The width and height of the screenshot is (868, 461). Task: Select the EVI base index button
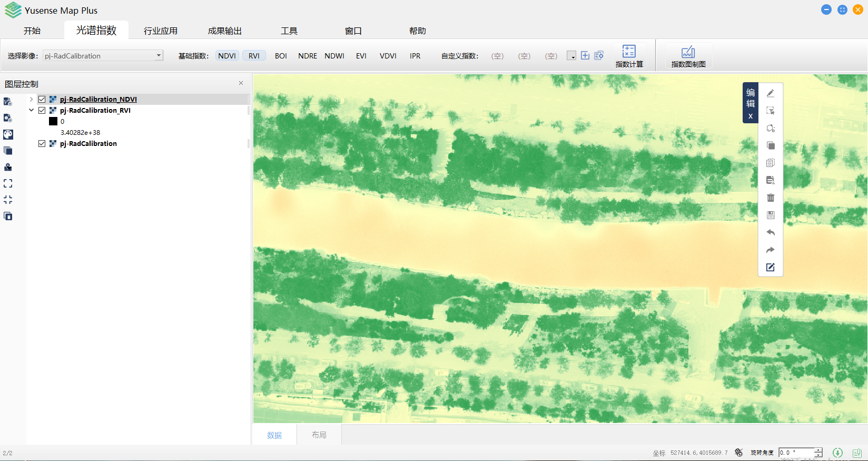click(x=361, y=56)
